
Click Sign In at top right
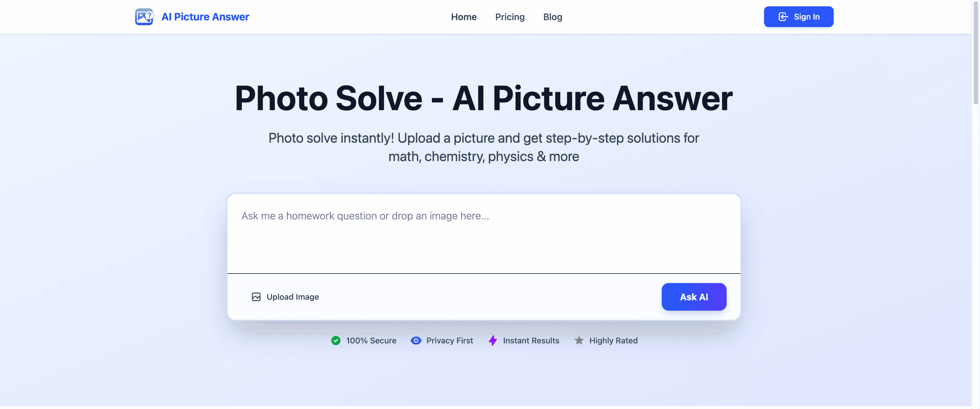point(798,16)
